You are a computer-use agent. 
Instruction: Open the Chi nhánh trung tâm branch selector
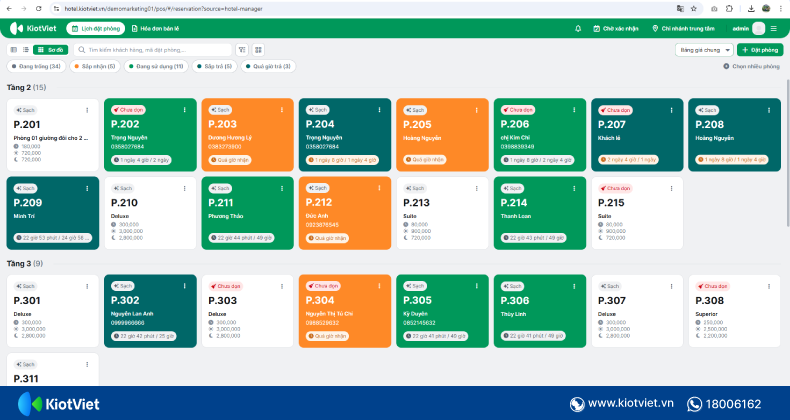tap(683, 29)
